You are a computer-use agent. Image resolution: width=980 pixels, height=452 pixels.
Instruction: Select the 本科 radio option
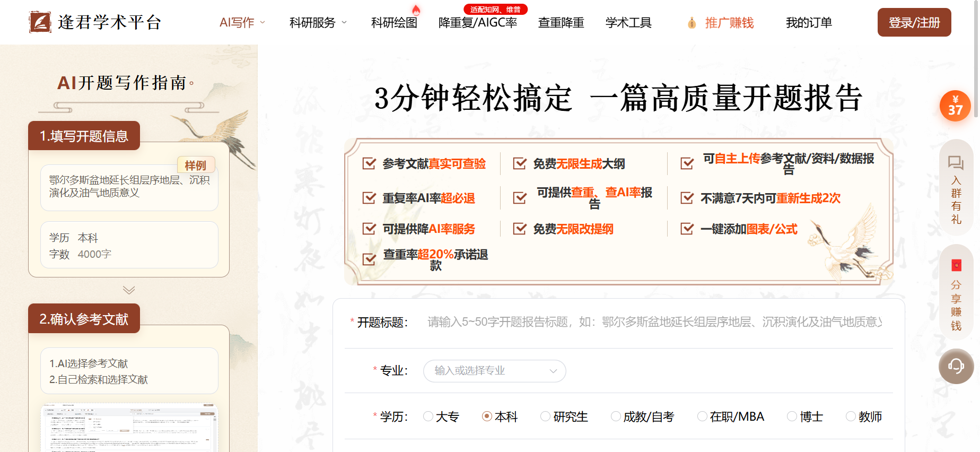tap(500, 416)
